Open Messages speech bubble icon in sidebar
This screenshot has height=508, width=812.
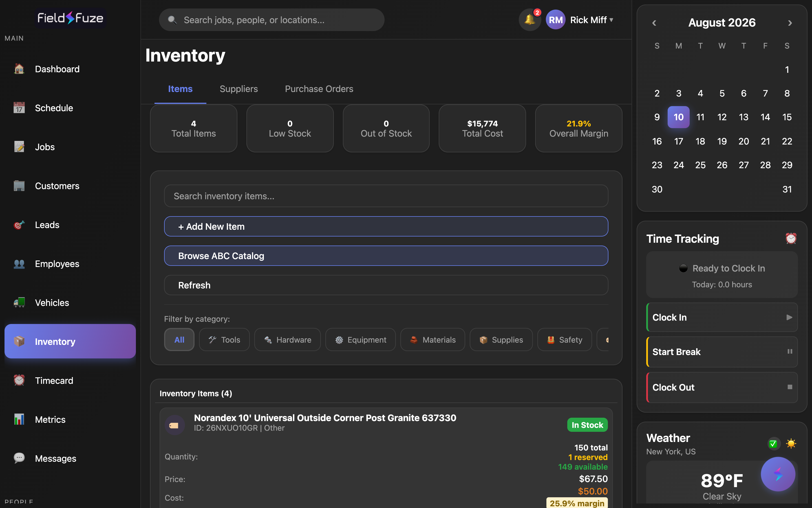pyautogui.click(x=19, y=458)
